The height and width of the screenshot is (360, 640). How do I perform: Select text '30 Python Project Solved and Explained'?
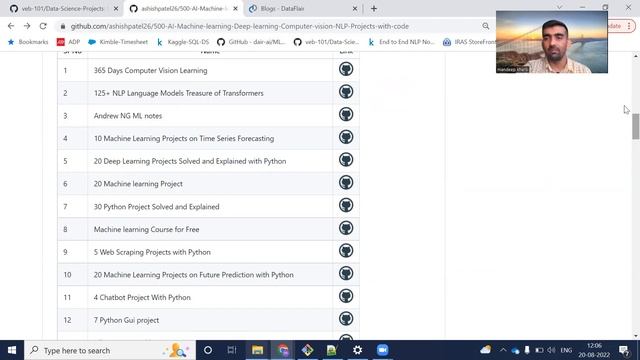pyautogui.click(x=156, y=207)
